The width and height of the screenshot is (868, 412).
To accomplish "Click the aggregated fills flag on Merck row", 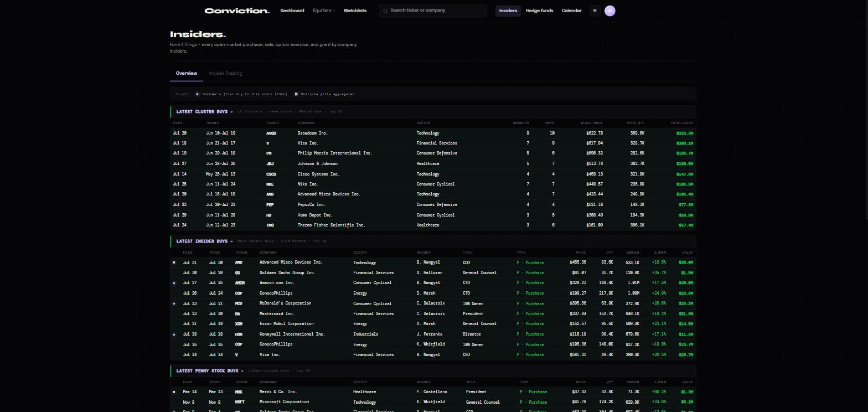I will 174,392.
